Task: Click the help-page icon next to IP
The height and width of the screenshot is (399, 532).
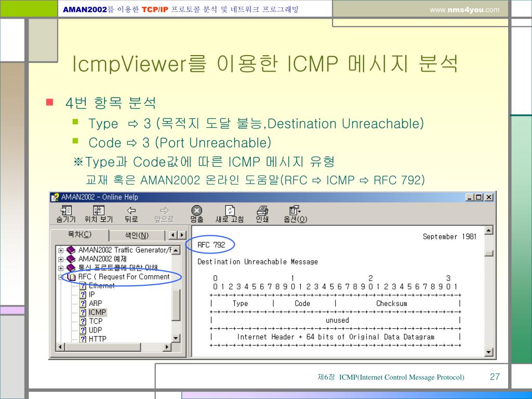Action: pyautogui.click(x=83, y=295)
